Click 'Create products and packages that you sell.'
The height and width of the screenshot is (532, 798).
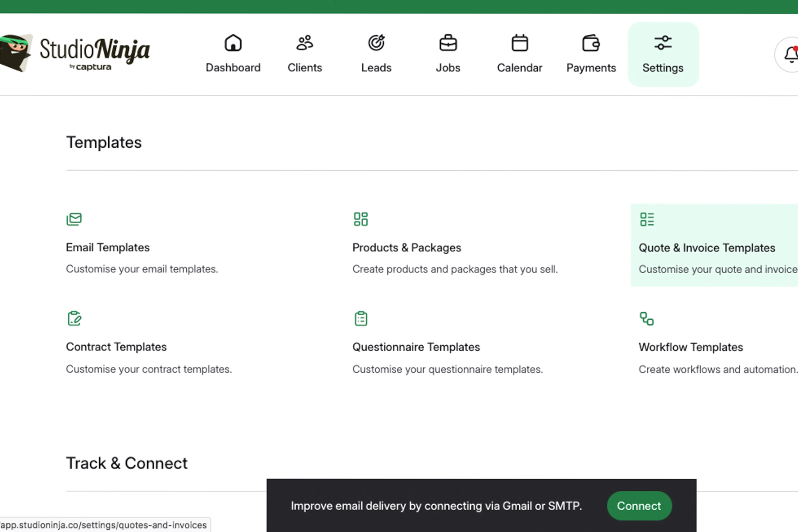coord(455,269)
